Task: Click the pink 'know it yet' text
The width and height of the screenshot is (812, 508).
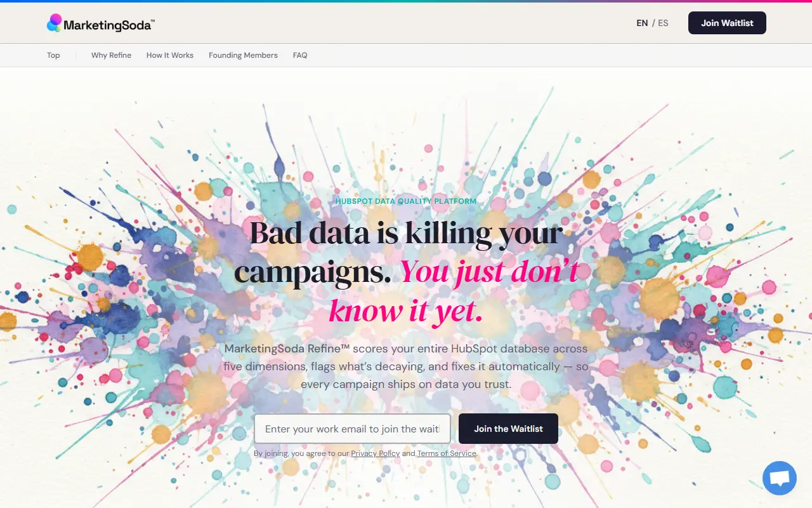Action: pyautogui.click(x=406, y=311)
